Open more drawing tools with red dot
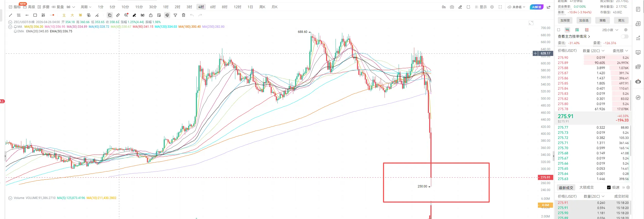This screenshot has width=644, height=219. (x=52, y=15)
